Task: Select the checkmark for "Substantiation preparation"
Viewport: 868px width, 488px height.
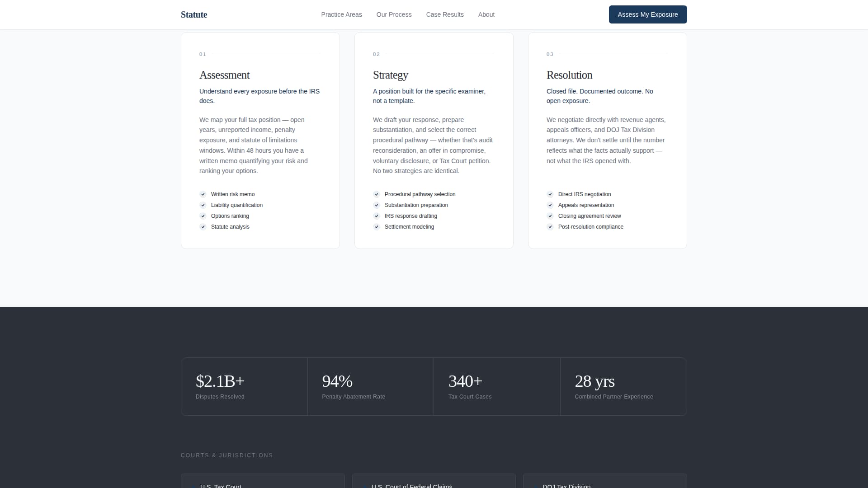Action: click(377, 205)
